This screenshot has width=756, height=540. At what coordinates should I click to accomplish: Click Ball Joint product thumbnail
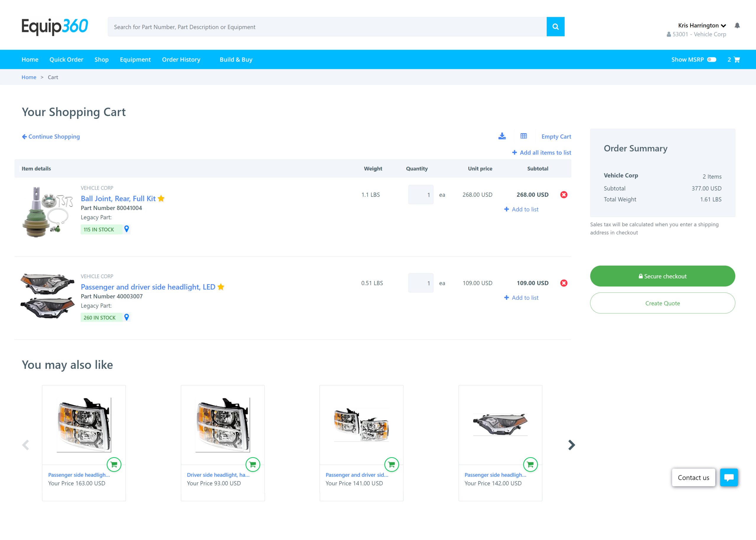(47, 212)
